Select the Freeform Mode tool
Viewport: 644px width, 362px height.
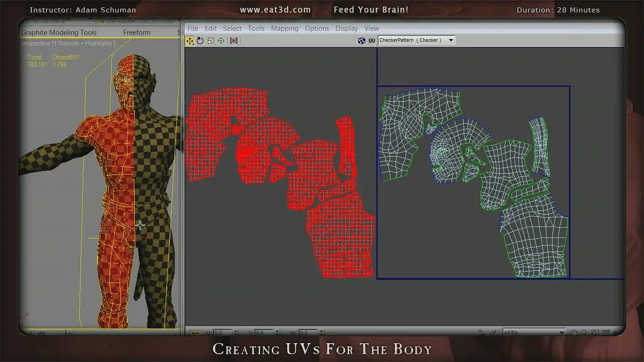pos(221,41)
